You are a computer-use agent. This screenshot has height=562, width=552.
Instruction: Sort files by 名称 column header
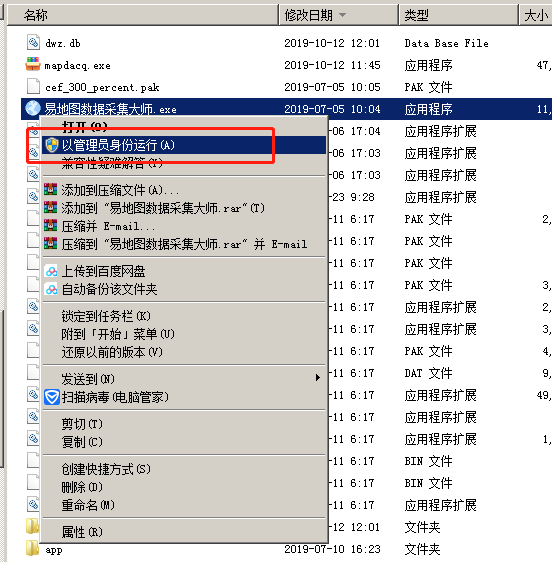pos(143,15)
